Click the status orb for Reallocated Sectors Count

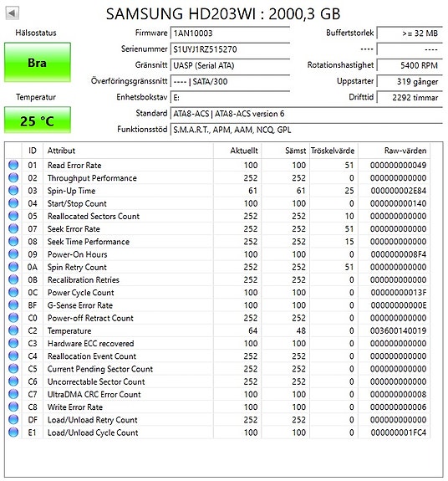pyautogui.click(x=13, y=216)
